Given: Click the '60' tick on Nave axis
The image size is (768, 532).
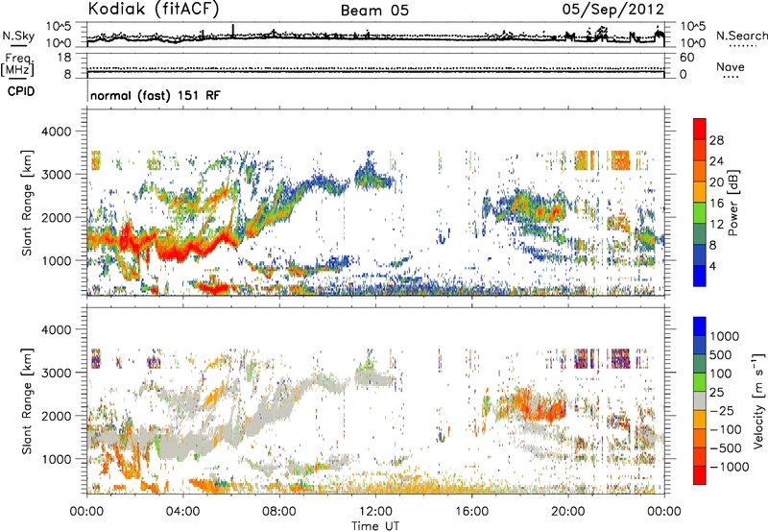Looking at the screenshot, I should (687, 58).
